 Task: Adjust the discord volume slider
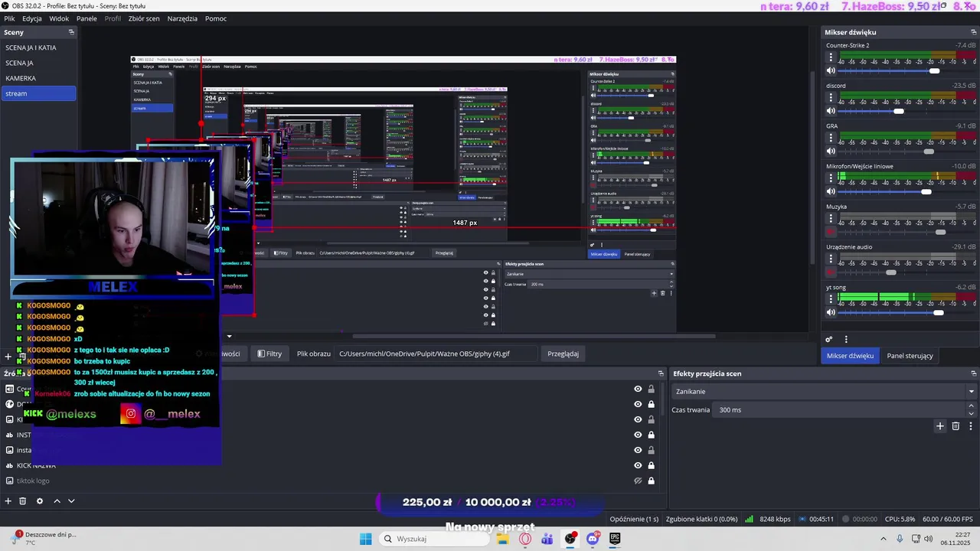click(899, 111)
